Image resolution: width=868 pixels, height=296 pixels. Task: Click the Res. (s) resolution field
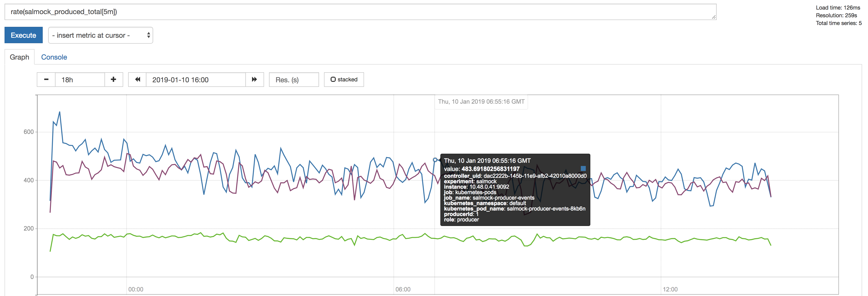tap(294, 80)
